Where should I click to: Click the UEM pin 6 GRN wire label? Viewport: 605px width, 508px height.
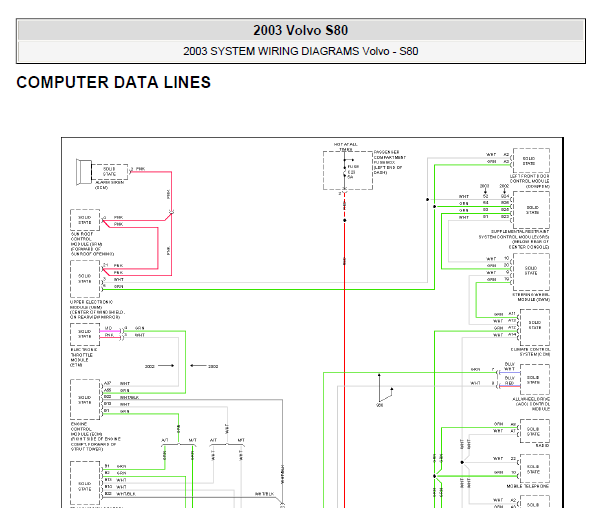pos(118,287)
